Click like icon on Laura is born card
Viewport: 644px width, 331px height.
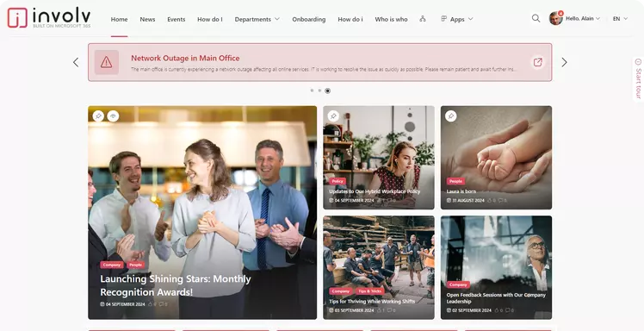tap(489, 200)
